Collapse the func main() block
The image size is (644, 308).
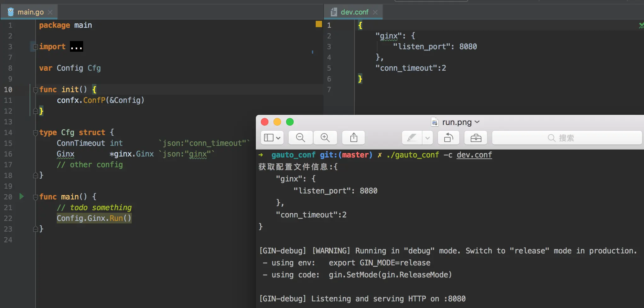[36, 197]
